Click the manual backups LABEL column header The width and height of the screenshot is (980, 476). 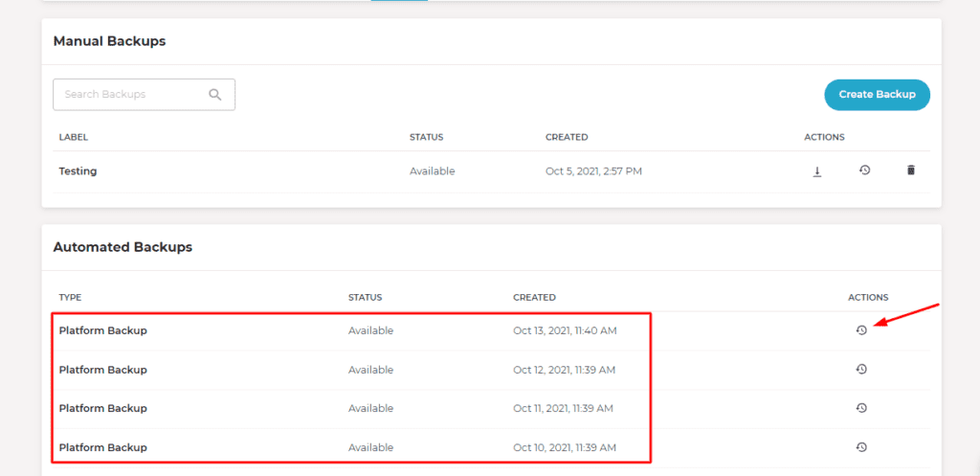[73, 137]
